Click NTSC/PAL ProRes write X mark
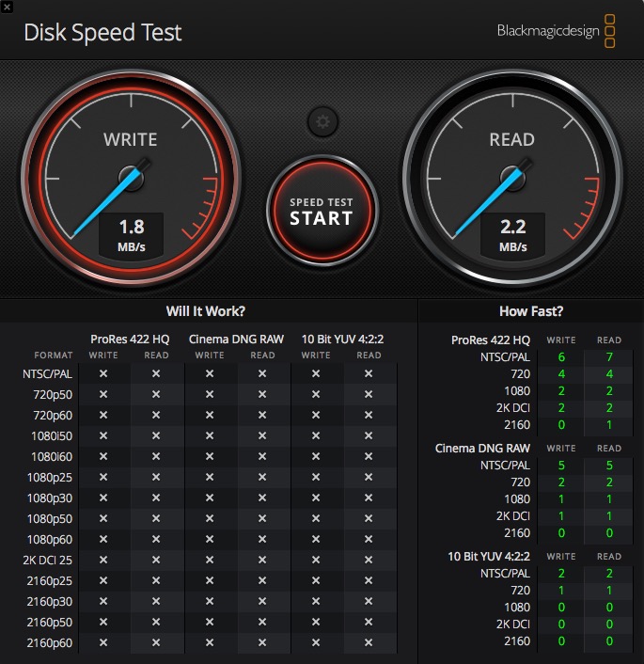Image resolution: width=644 pixels, height=664 pixels. (x=103, y=374)
